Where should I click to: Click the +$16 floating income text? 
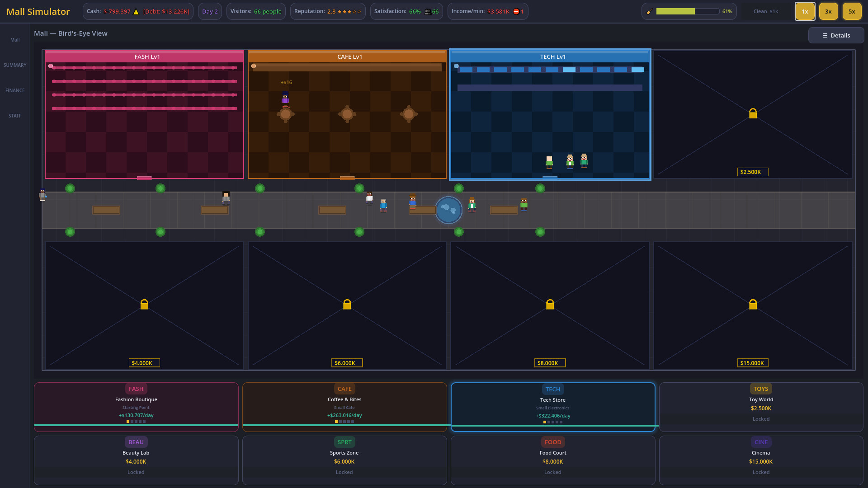click(x=286, y=83)
